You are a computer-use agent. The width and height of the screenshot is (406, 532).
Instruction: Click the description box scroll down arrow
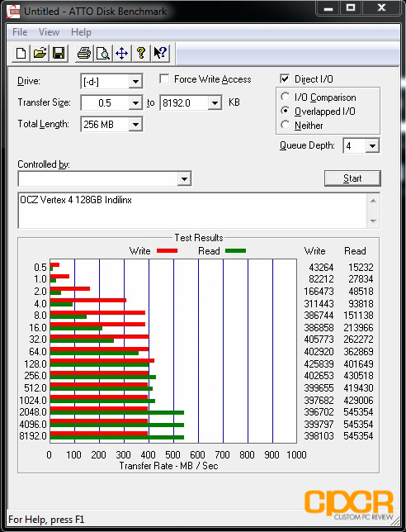pos(373,221)
